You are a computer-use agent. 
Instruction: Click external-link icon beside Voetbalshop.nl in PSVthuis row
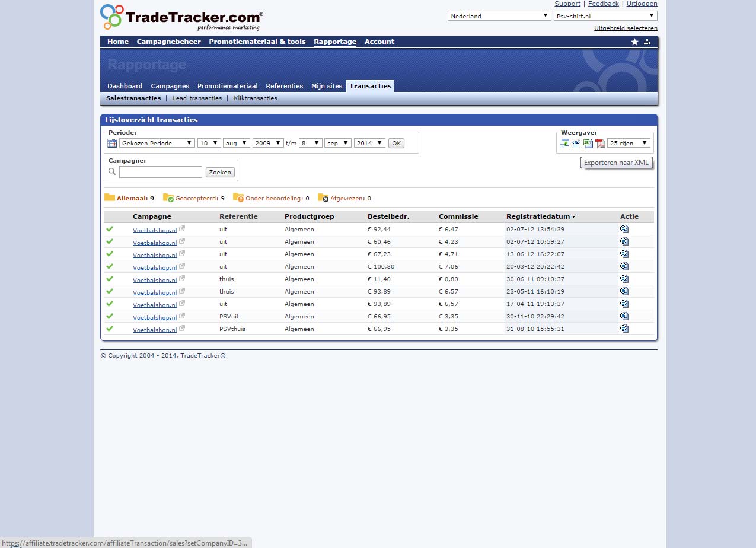tap(182, 328)
